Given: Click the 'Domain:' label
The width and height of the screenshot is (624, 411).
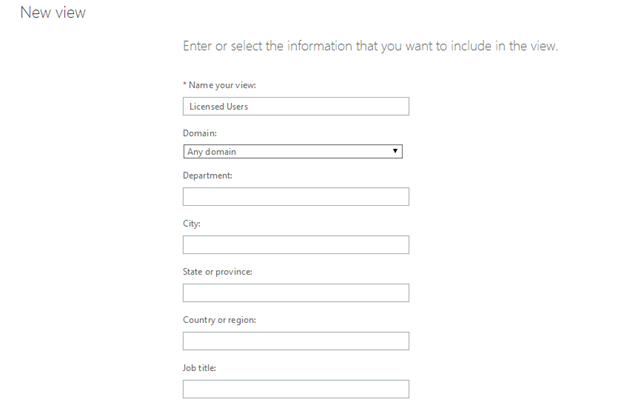Looking at the screenshot, I should point(200,132).
